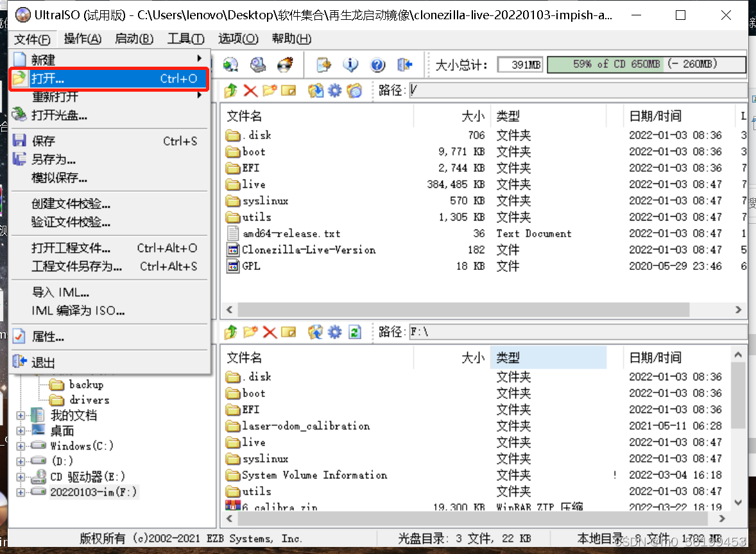Image resolution: width=756 pixels, height=554 pixels.
Task: Click the 391MB total size field
Action: 520,64
